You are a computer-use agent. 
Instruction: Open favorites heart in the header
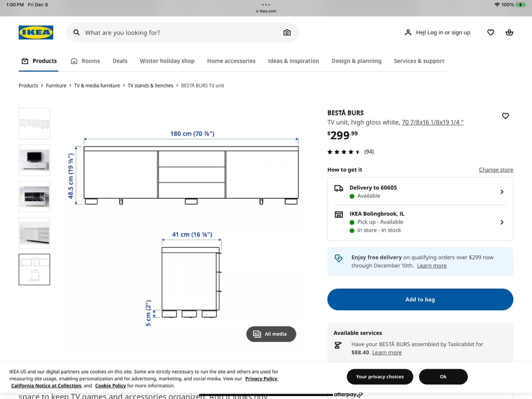[491, 33]
